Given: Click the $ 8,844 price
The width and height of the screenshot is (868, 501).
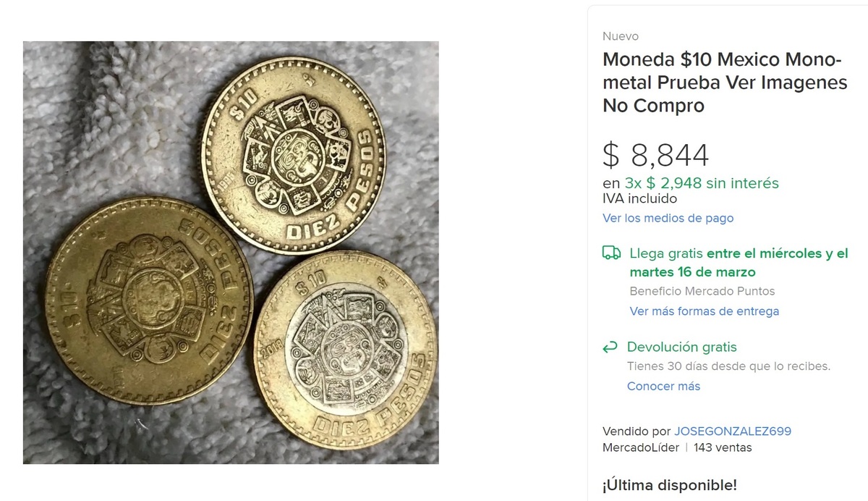Looking at the screenshot, I should tap(655, 155).
